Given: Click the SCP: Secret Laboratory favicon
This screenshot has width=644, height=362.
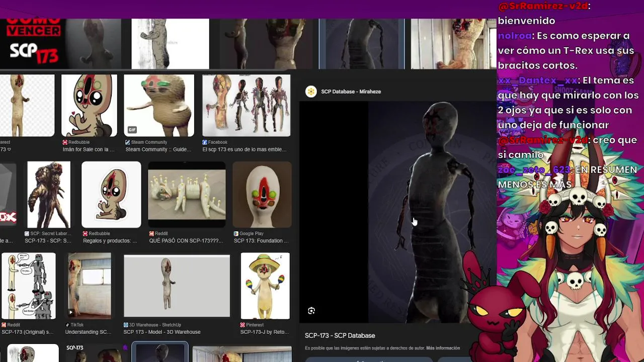Looking at the screenshot, I should [x=27, y=234].
